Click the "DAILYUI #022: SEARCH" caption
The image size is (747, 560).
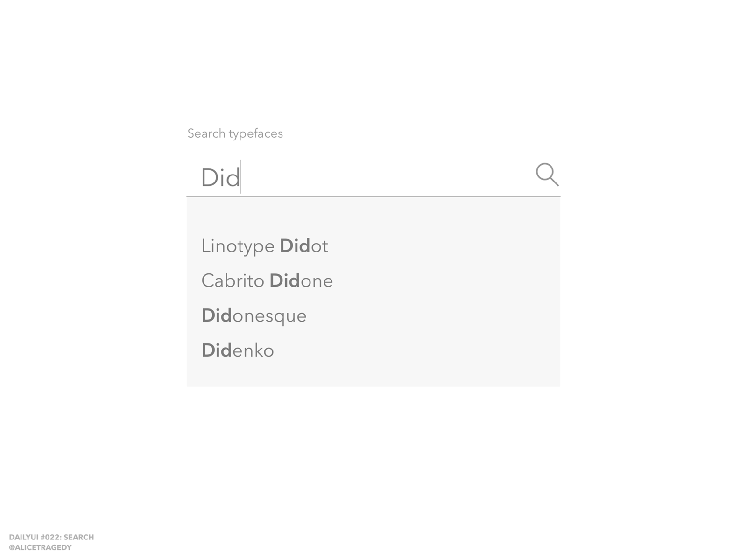coord(51,537)
